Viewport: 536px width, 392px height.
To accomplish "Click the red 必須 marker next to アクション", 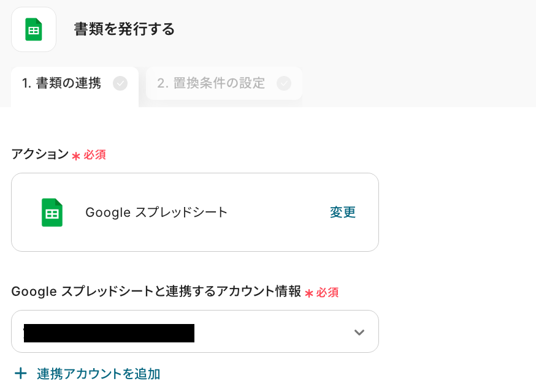I will (95, 155).
